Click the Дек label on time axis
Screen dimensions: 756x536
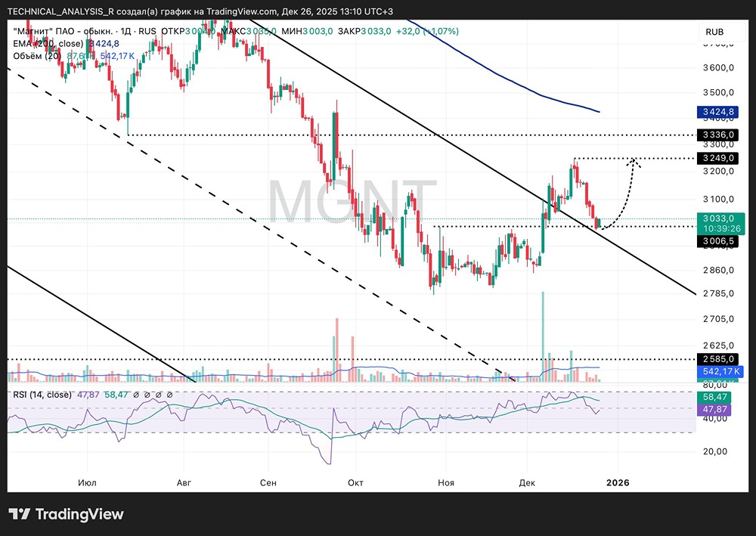point(527,482)
